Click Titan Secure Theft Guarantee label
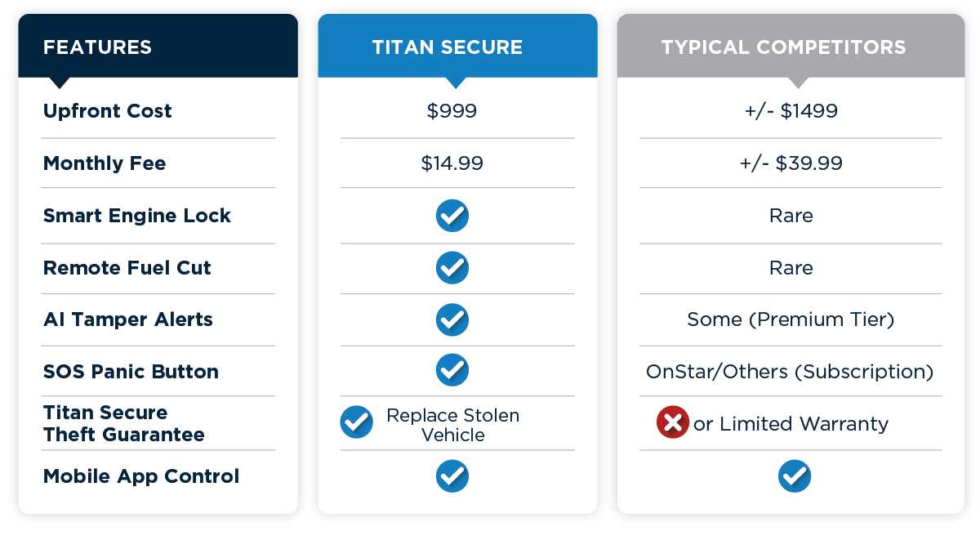 tap(124, 423)
